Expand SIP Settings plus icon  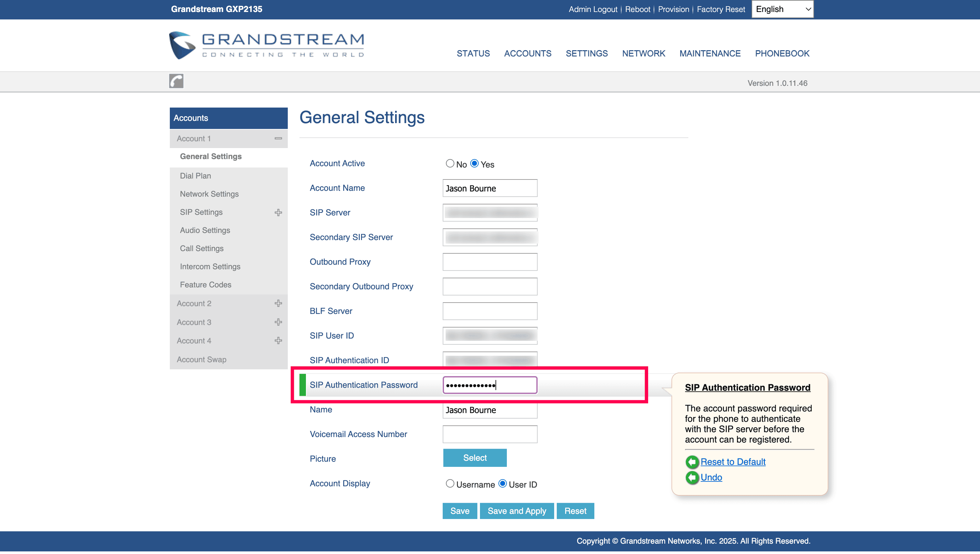point(278,212)
